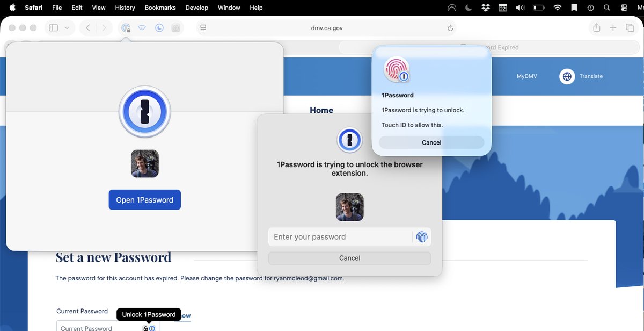Open Spotlight search icon
Screen dimensions: 644x331
607,8
